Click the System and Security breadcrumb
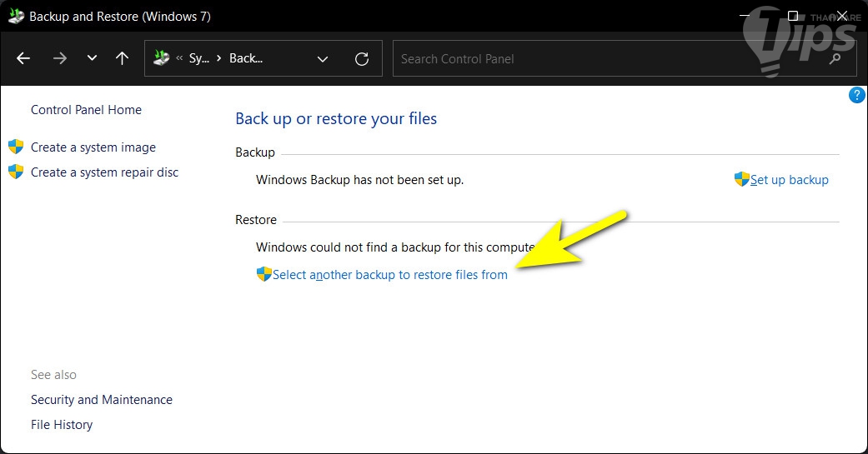This screenshot has width=868, height=454. pyautogui.click(x=198, y=58)
